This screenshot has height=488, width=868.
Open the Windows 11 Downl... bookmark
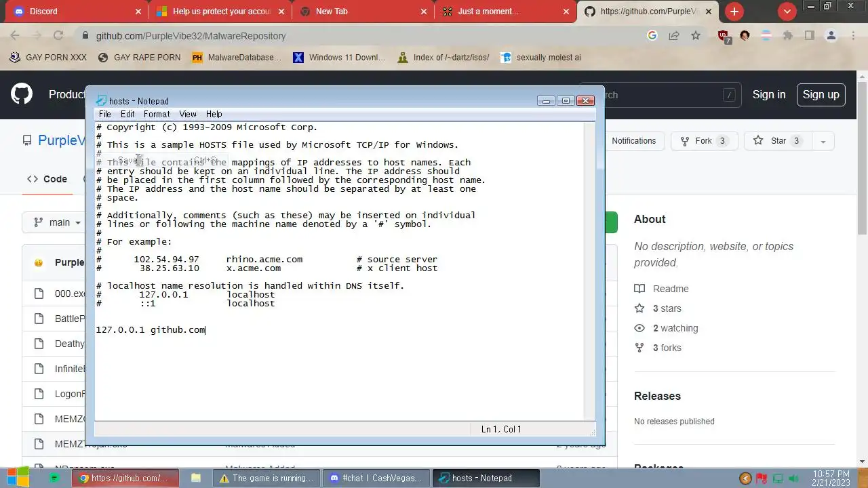tap(339, 58)
